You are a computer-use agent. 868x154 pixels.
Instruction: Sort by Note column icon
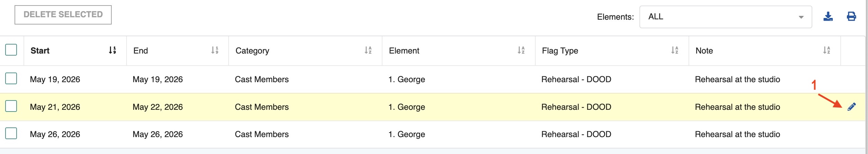tap(827, 50)
